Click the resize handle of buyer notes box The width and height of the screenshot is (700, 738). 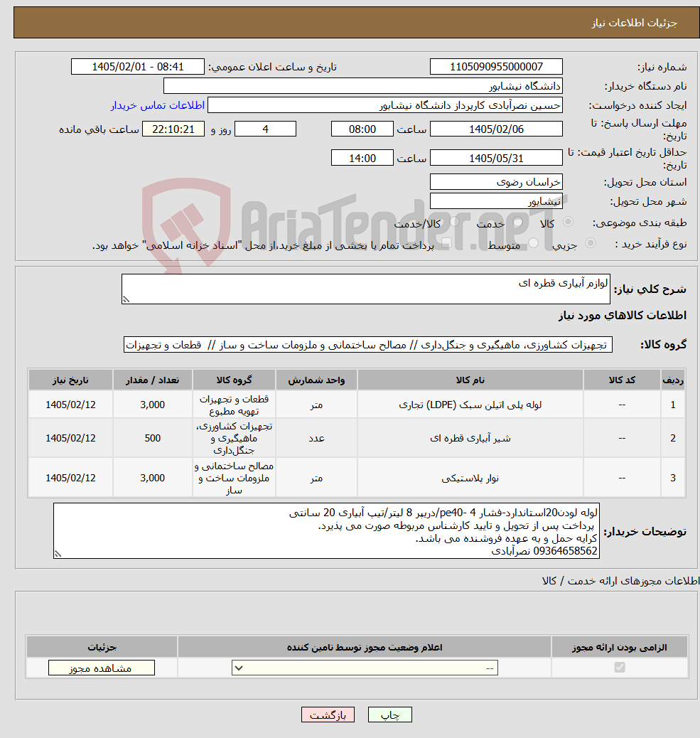(x=58, y=554)
